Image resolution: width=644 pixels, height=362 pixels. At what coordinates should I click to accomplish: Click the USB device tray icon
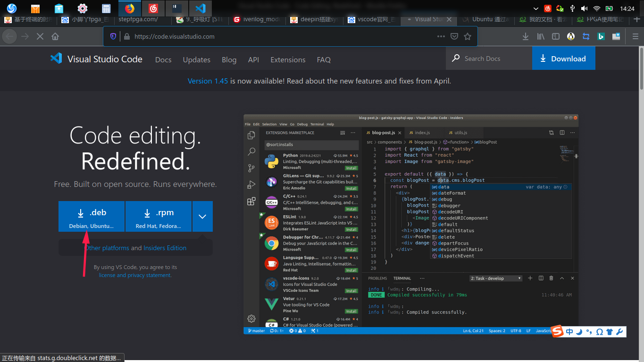tap(572, 8)
